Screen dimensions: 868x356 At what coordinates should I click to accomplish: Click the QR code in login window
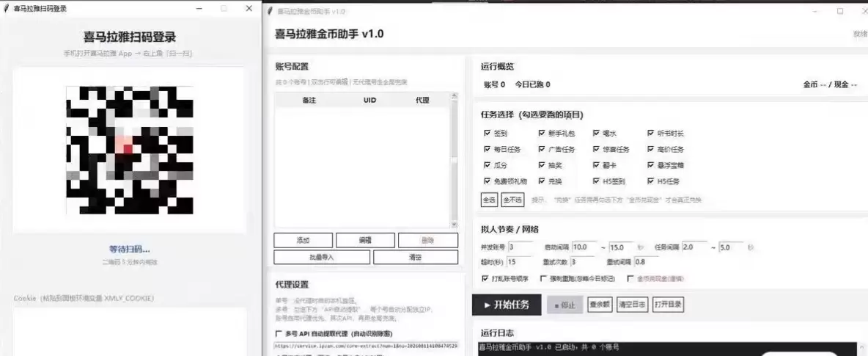(130, 150)
